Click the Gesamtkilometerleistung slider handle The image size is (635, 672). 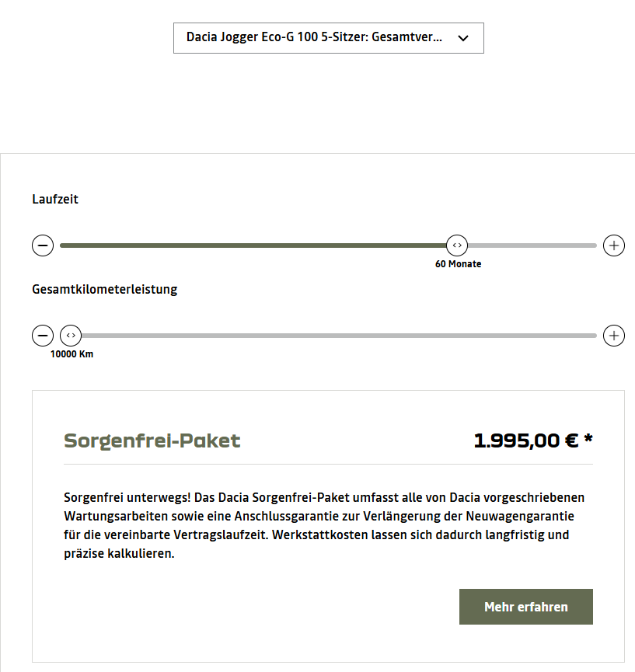71,336
